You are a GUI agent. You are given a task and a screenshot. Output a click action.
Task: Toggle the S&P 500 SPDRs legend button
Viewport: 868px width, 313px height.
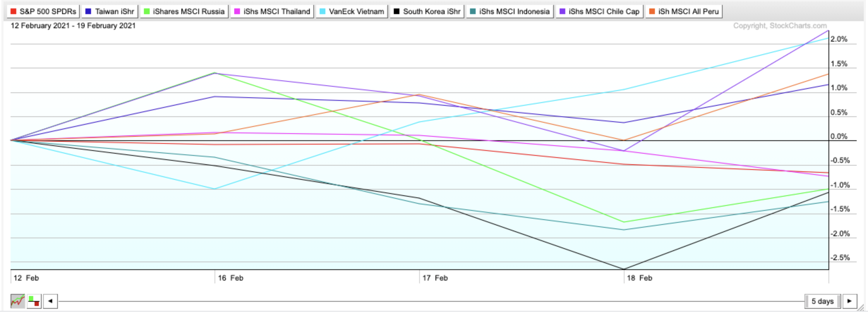click(43, 11)
